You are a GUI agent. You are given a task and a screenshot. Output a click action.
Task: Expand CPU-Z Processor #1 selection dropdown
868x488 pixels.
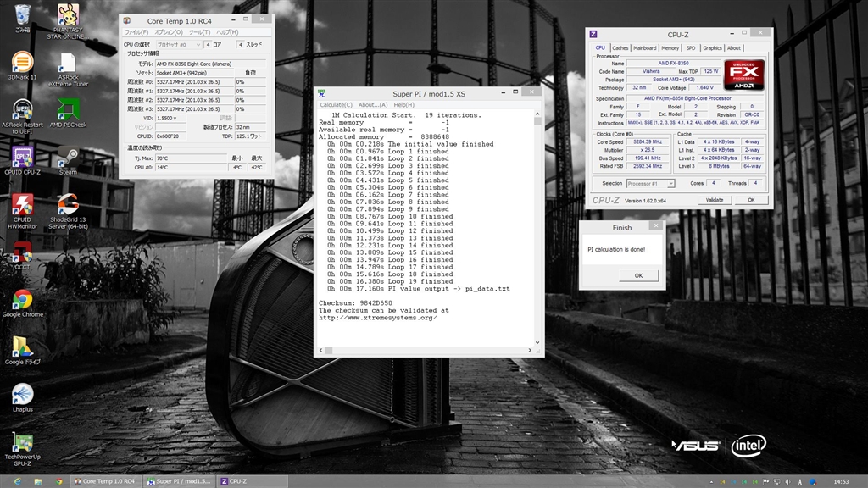[650, 183]
